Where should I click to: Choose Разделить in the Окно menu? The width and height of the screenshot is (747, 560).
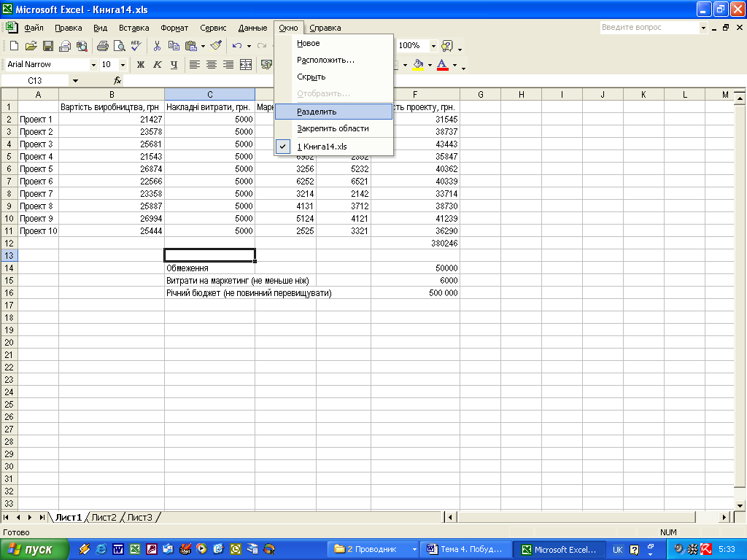334,112
